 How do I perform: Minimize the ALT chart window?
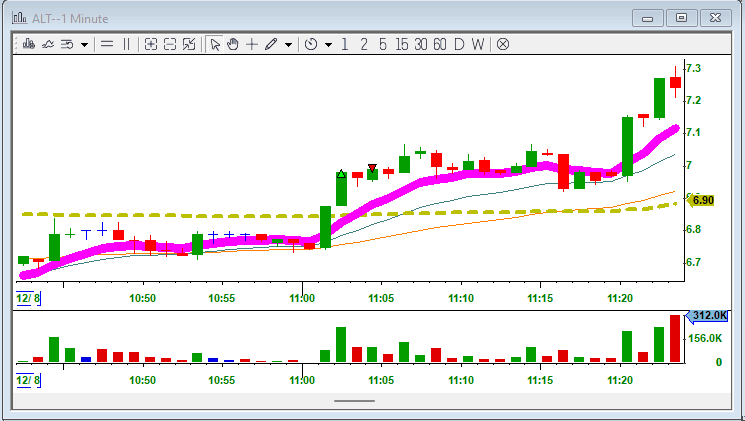(647, 19)
